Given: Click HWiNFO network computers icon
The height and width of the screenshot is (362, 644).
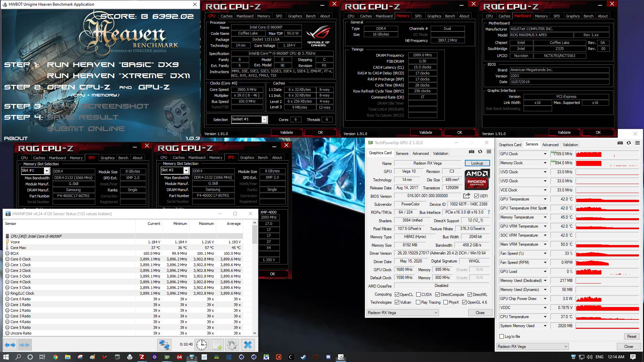Looking at the screenshot, I should [x=164, y=345].
